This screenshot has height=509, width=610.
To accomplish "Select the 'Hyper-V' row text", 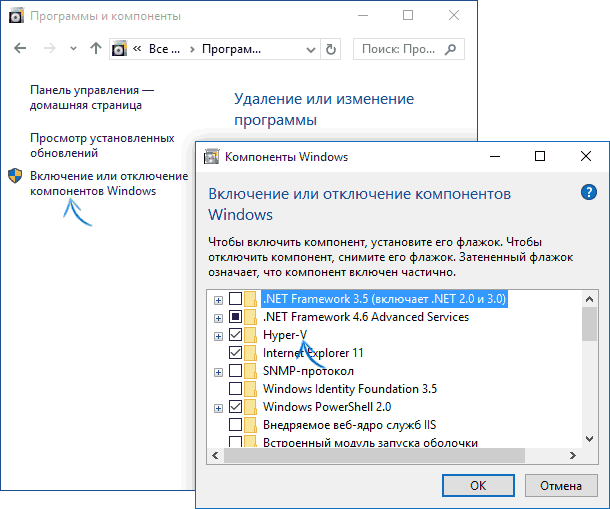I will coord(285,335).
